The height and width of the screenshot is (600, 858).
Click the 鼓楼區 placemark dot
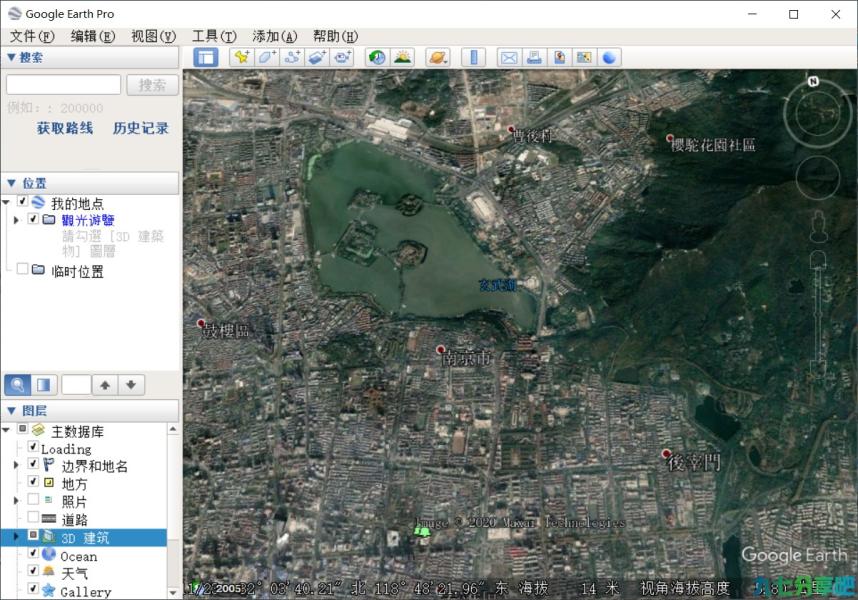point(201,323)
